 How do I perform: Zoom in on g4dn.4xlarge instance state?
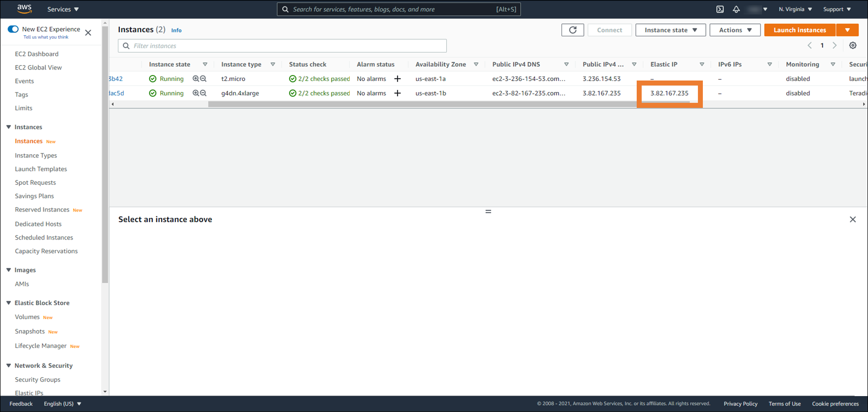click(196, 93)
